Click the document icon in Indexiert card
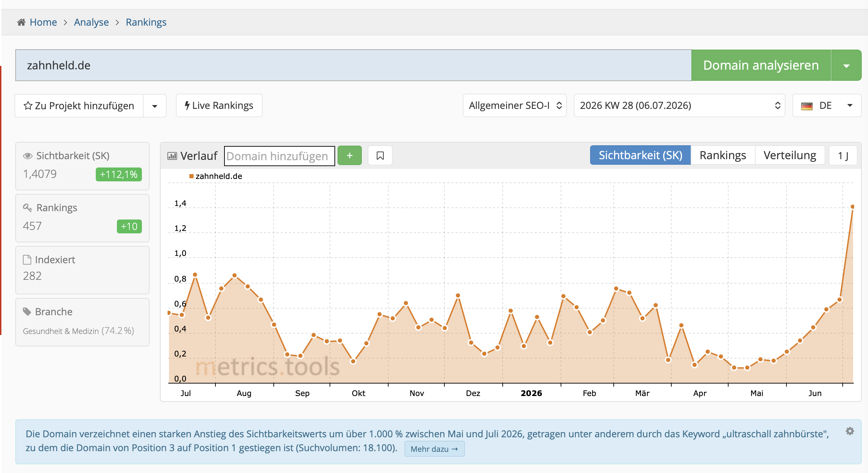 [x=27, y=259]
